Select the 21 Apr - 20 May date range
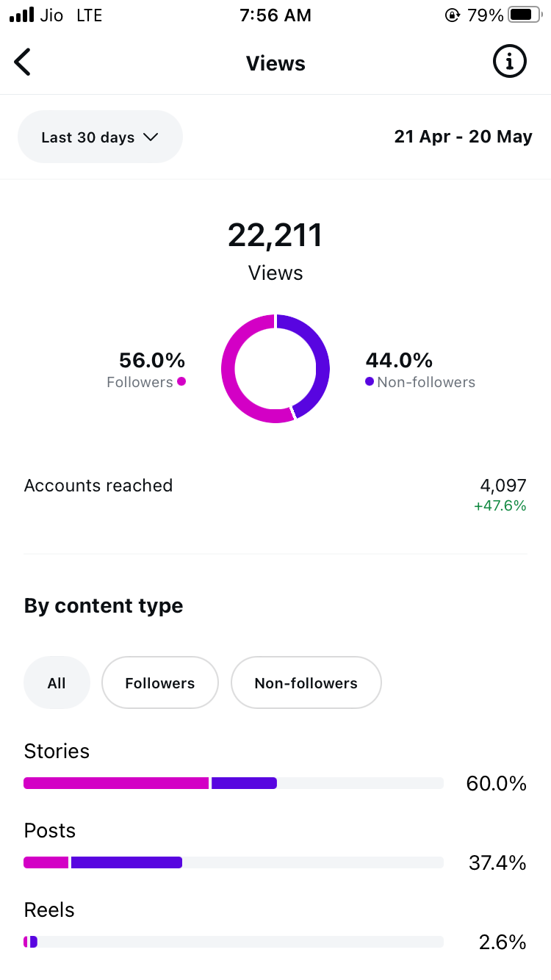The image size is (551, 980). click(x=463, y=137)
